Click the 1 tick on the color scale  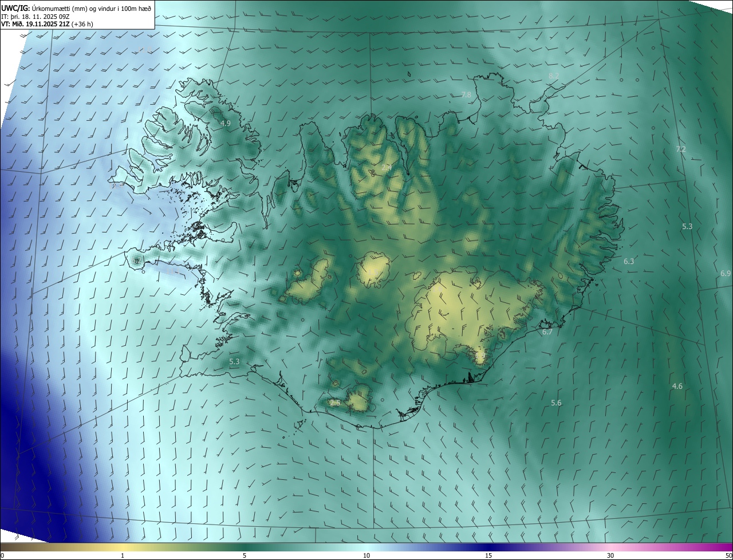[123, 556]
